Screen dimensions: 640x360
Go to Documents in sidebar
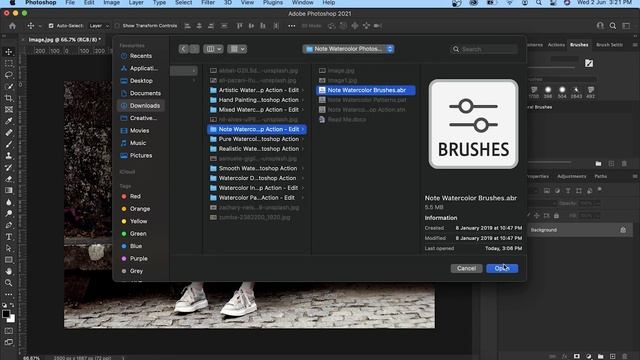pyautogui.click(x=141, y=93)
